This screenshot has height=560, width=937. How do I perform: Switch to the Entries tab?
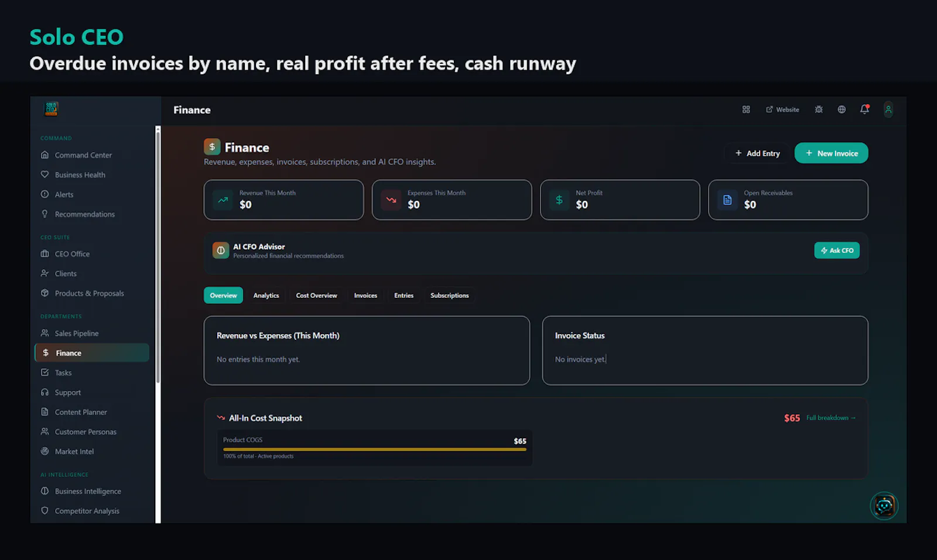403,296
